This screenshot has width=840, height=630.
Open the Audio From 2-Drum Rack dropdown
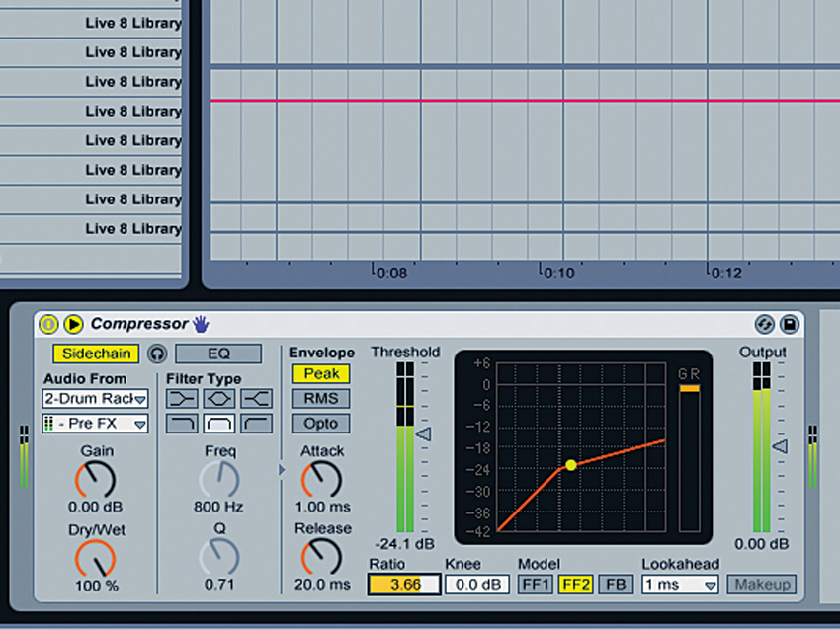[95, 399]
